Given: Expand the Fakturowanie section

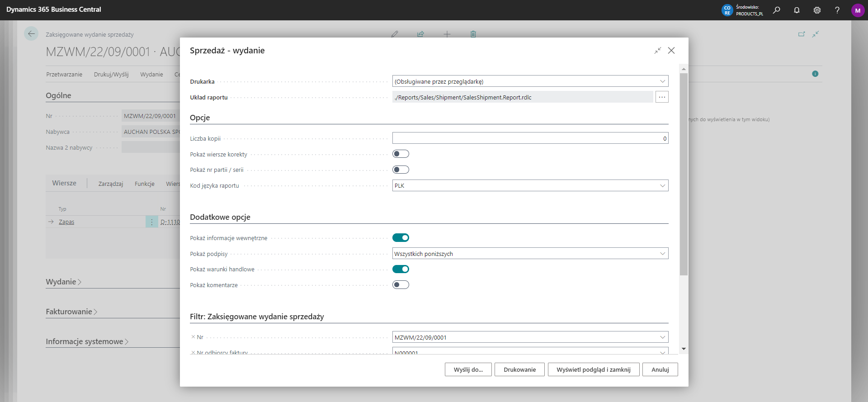Looking at the screenshot, I should [71, 312].
